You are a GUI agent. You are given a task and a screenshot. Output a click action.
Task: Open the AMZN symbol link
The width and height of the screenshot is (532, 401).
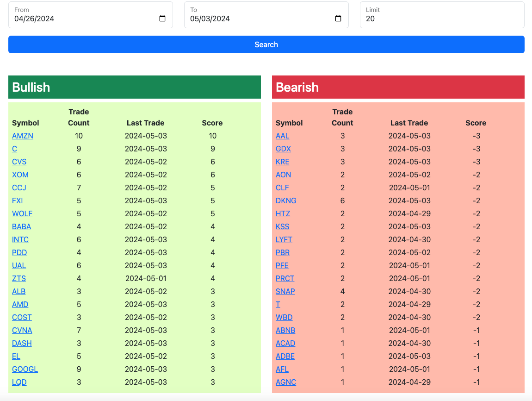tap(22, 136)
